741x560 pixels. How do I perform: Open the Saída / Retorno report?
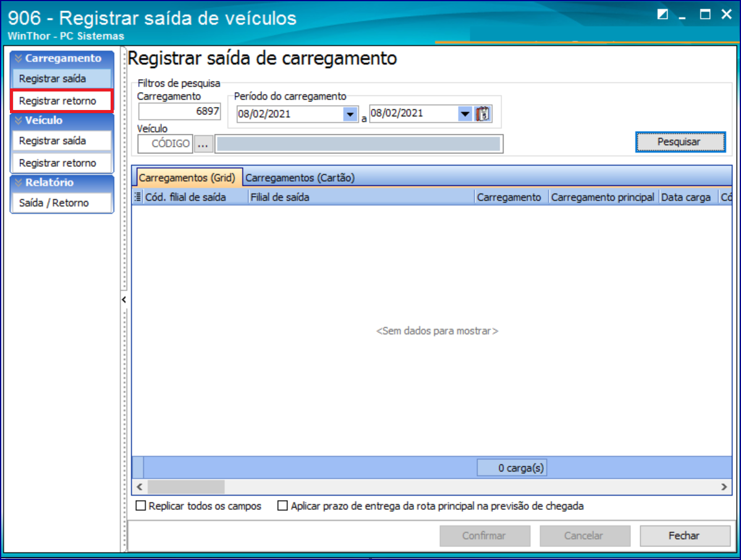(62, 203)
